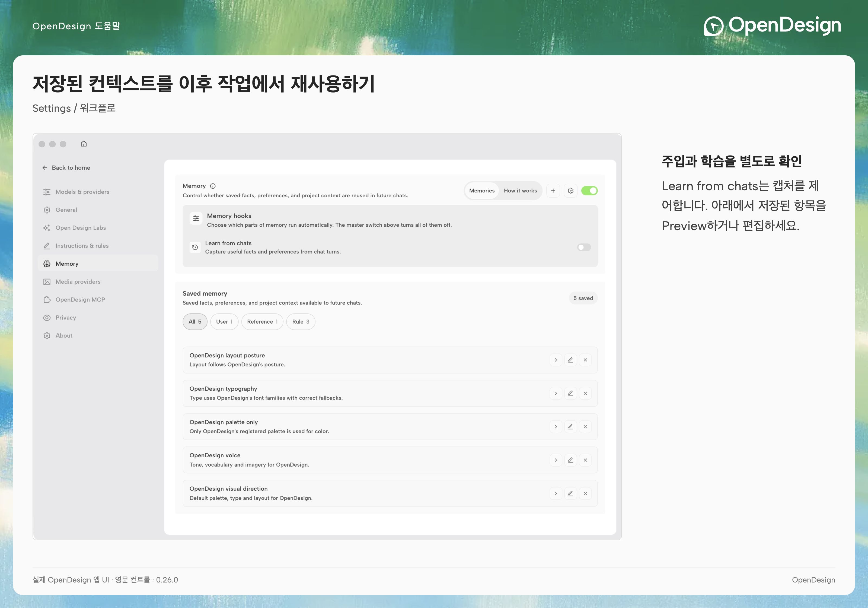This screenshot has height=608, width=868.
Task: Filter saved memory by Reference
Action: (x=262, y=322)
